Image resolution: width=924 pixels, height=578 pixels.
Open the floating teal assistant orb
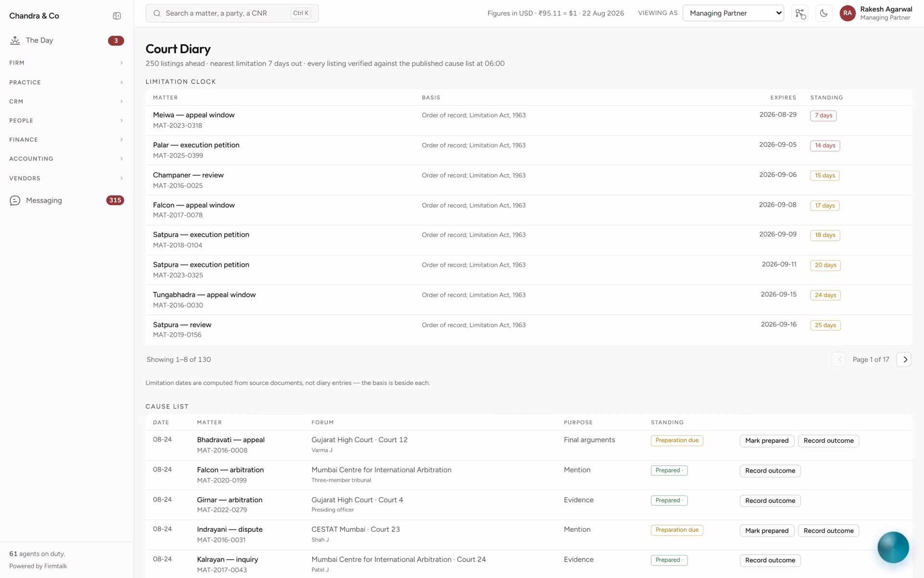click(x=893, y=547)
